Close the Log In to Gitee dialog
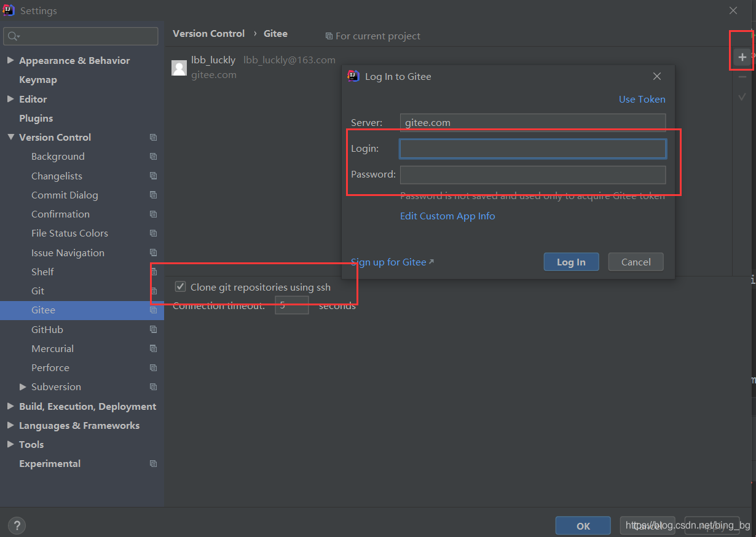756x537 pixels. (657, 76)
